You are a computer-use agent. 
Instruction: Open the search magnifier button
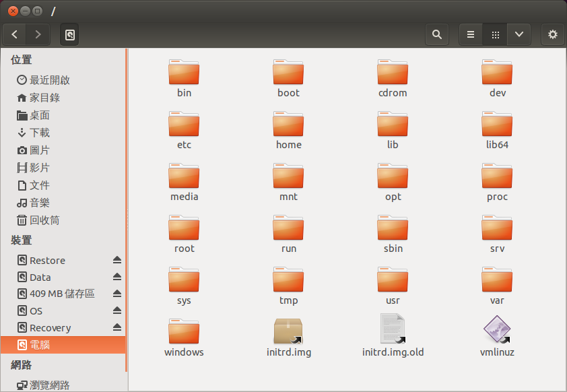[437, 34]
